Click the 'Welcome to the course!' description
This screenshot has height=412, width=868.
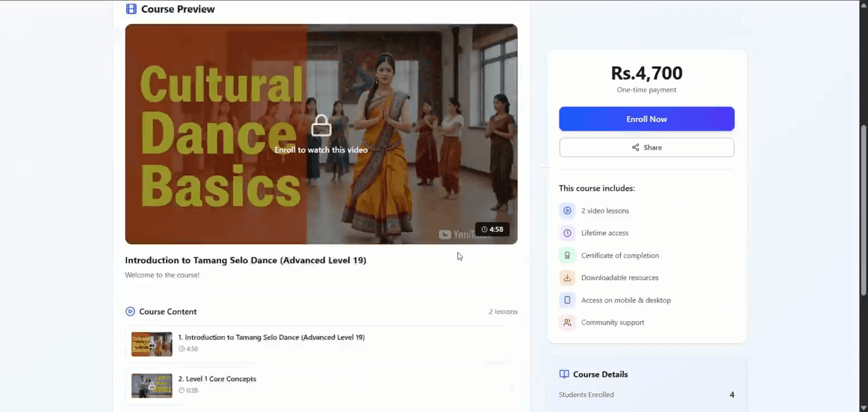tap(162, 275)
